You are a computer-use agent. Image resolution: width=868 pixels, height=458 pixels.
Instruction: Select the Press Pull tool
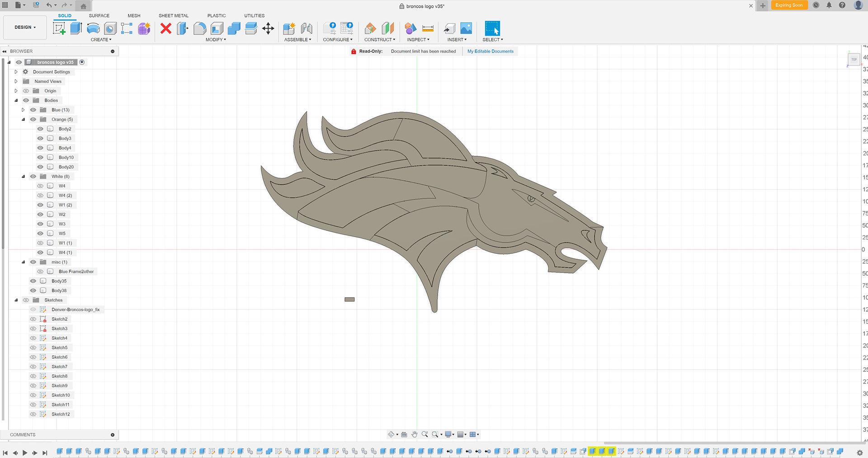[183, 28]
